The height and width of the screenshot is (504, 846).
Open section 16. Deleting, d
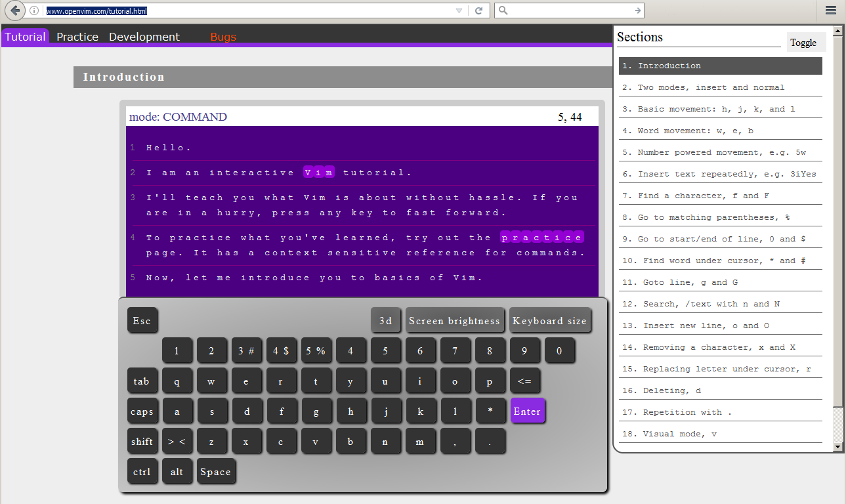(x=721, y=390)
